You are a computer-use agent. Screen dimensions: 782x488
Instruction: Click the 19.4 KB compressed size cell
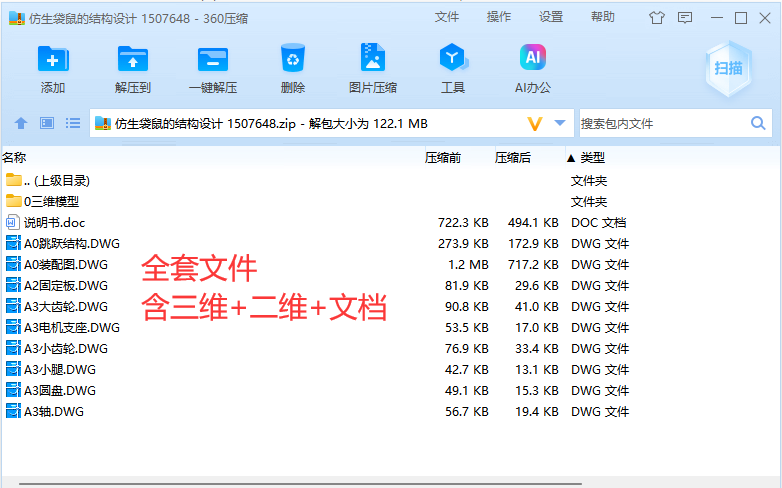[x=537, y=411]
